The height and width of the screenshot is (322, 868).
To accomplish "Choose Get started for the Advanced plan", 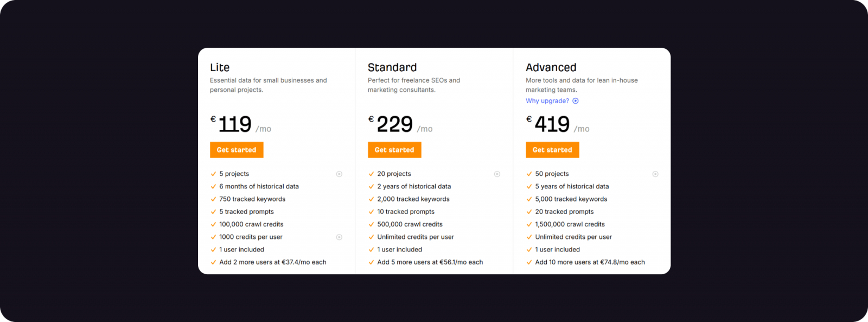I will coord(552,150).
